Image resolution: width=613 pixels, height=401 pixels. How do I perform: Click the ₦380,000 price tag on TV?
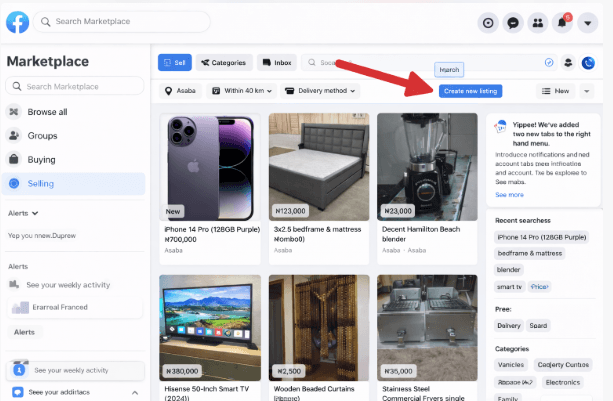(x=182, y=371)
